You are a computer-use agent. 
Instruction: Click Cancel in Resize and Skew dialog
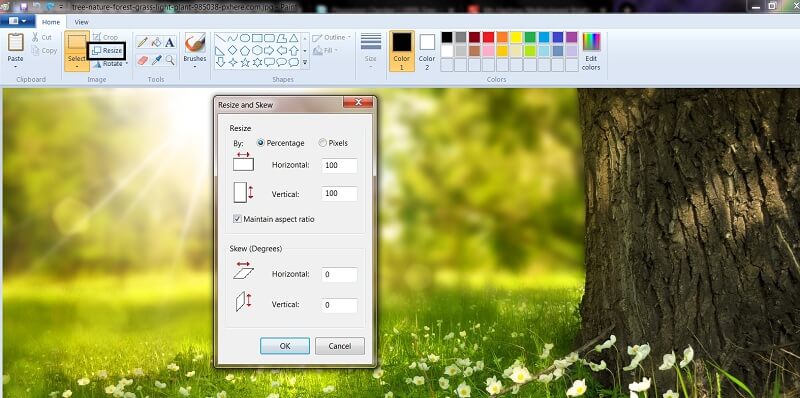(x=340, y=346)
